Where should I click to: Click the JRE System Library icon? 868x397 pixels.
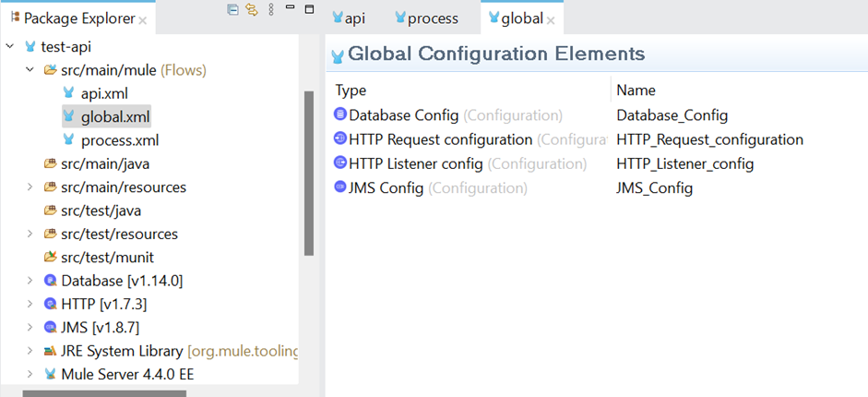click(x=50, y=351)
